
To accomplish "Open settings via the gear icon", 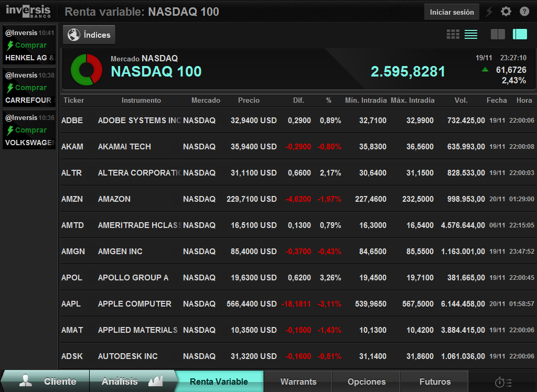I will tap(506, 12).
